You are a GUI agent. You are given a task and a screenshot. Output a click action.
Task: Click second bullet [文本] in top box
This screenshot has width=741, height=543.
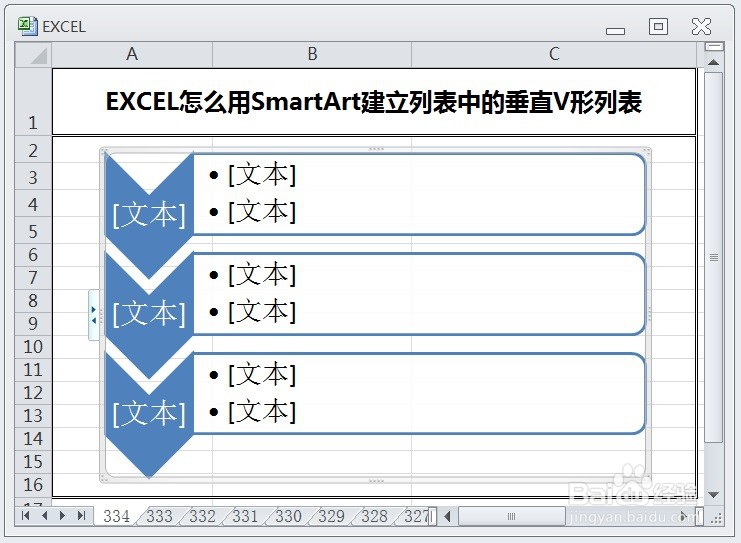tap(262, 211)
